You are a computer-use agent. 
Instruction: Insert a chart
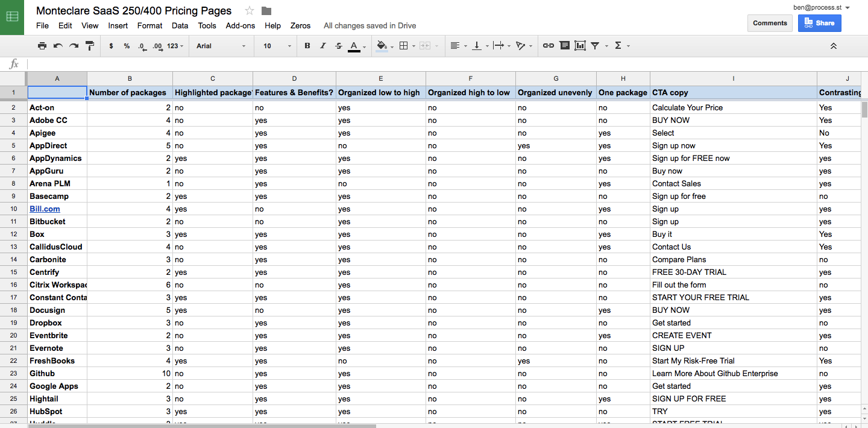click(580, 46)
